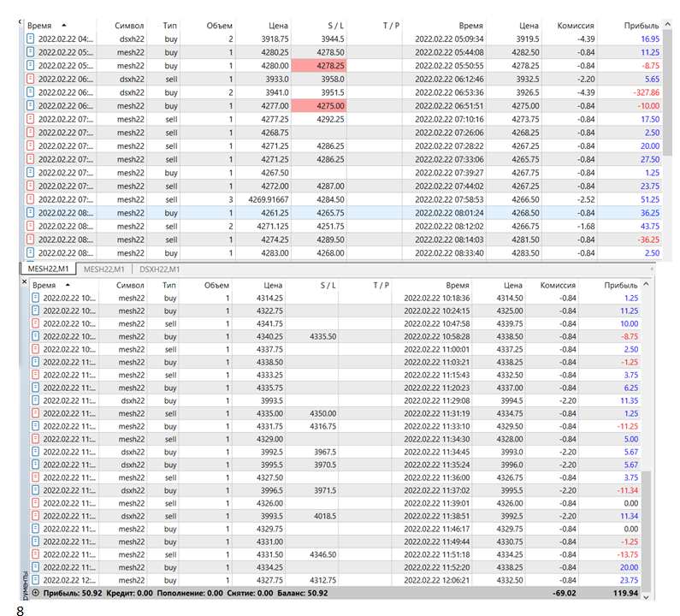Click the close time 2022.02.22 11:46:17
680x616 pixels.
click(x=437, y=529)
